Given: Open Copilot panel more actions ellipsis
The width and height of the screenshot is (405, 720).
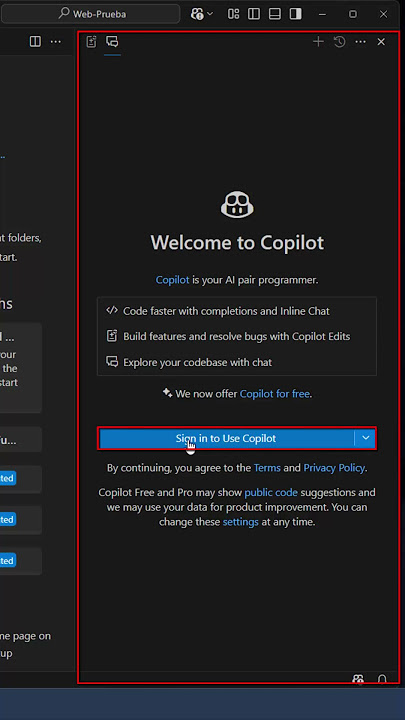Looking at the screenshot, I should pyautogui.click(x=360, y=42).
